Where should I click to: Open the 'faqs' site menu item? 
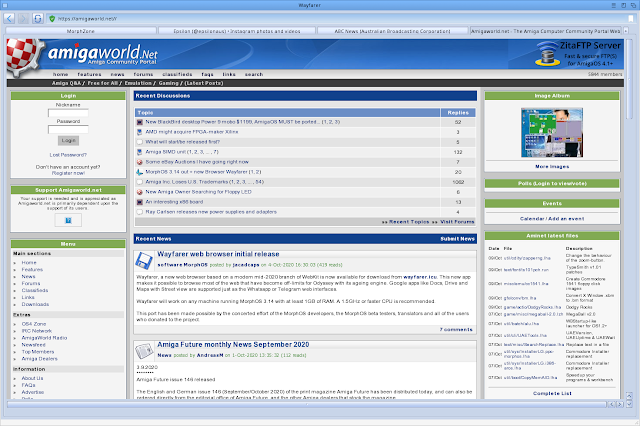tap(207, 74)
